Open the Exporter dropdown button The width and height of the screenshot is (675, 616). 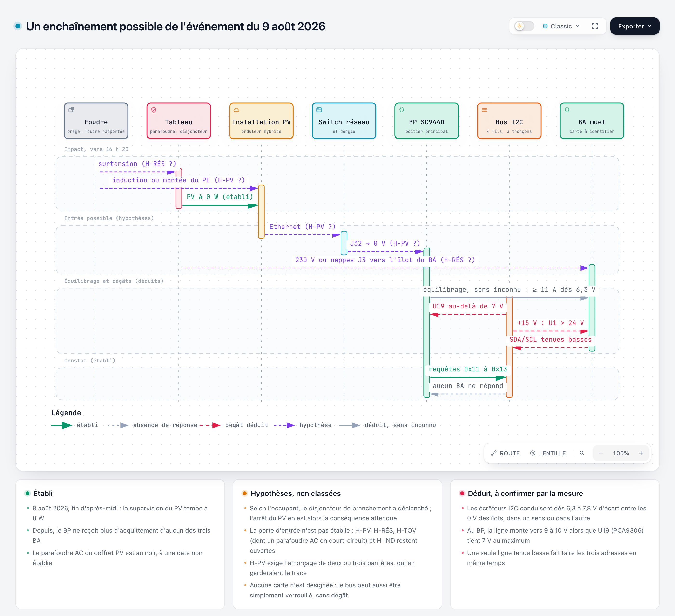[634, 26]
